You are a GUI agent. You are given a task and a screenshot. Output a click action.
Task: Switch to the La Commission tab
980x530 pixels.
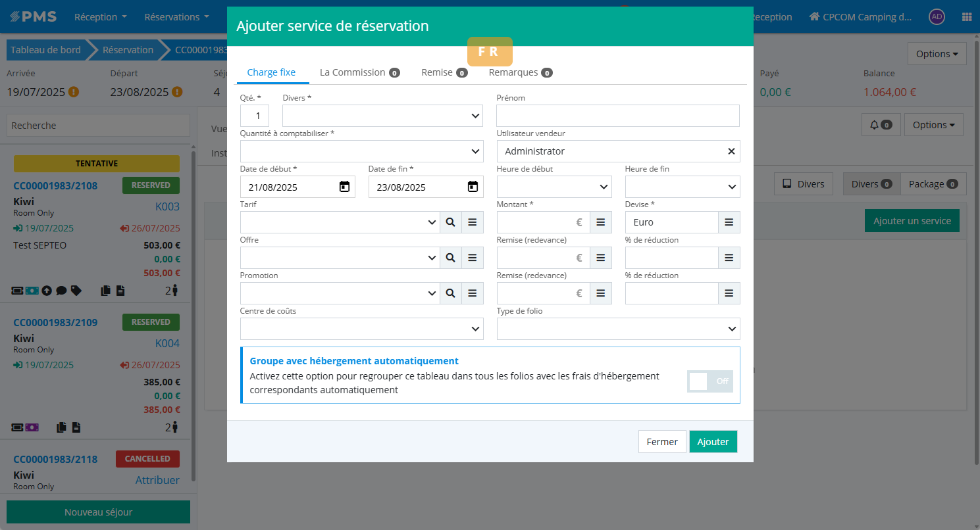pos(359,72)
